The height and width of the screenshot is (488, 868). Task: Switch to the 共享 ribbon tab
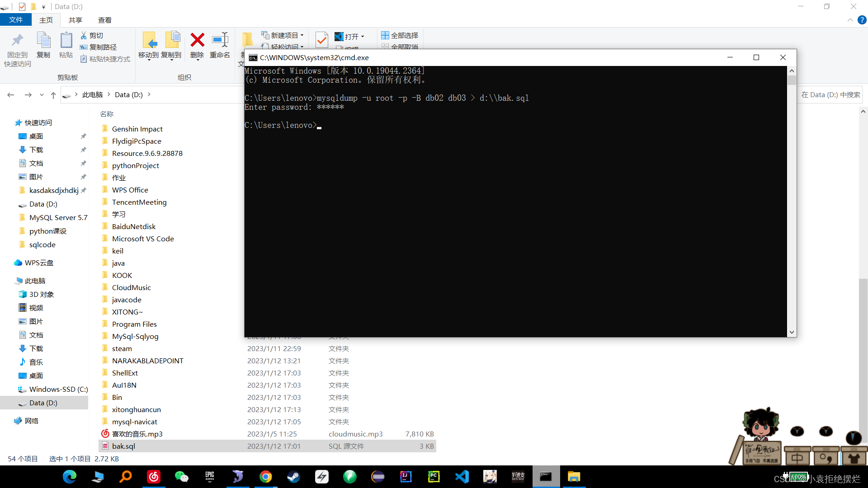[75, 20]
